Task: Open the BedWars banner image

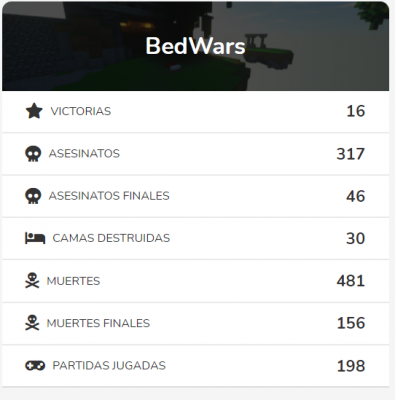Action: pos(195,46)
